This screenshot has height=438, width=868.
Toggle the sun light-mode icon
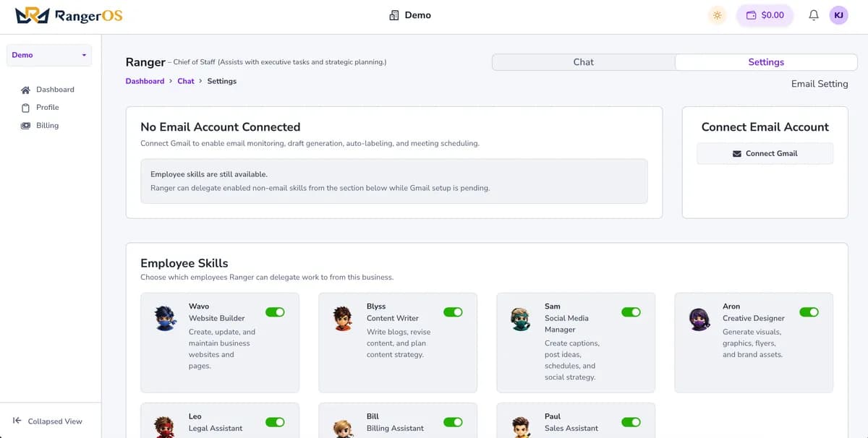(717, 15)
